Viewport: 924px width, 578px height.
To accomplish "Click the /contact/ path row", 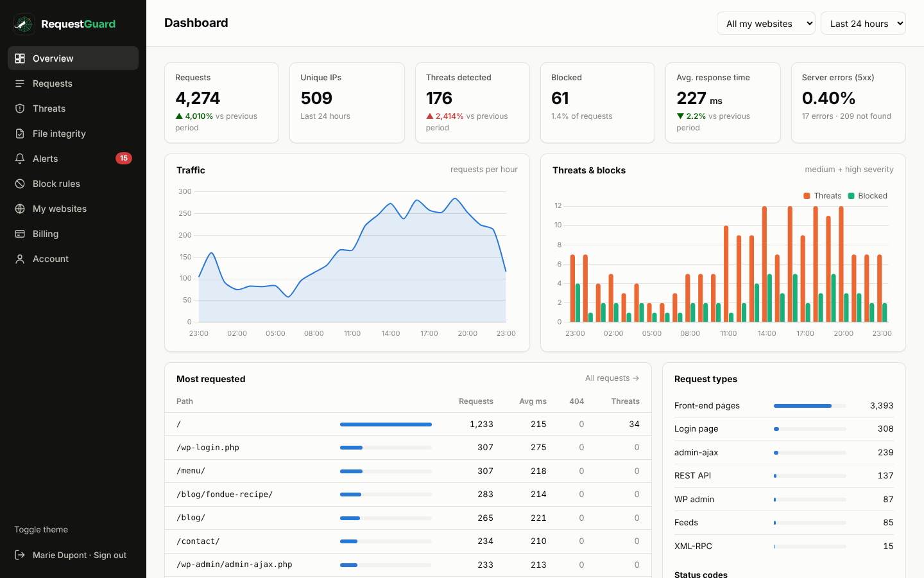I will point(408,541).
